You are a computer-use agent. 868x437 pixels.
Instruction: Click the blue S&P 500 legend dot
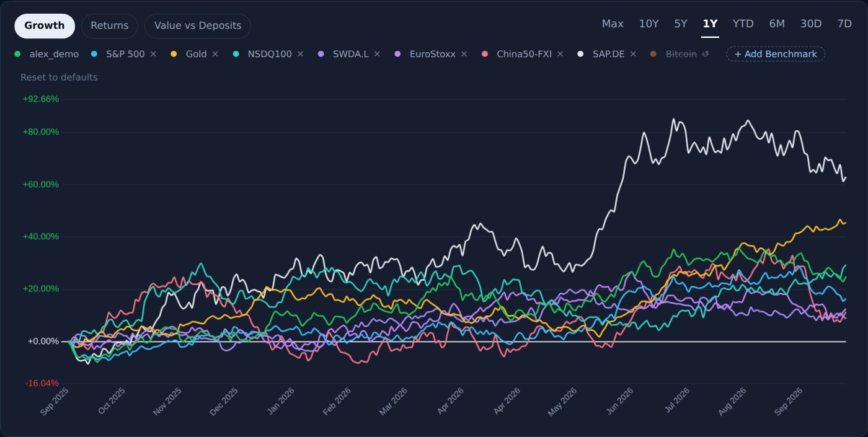94,54
